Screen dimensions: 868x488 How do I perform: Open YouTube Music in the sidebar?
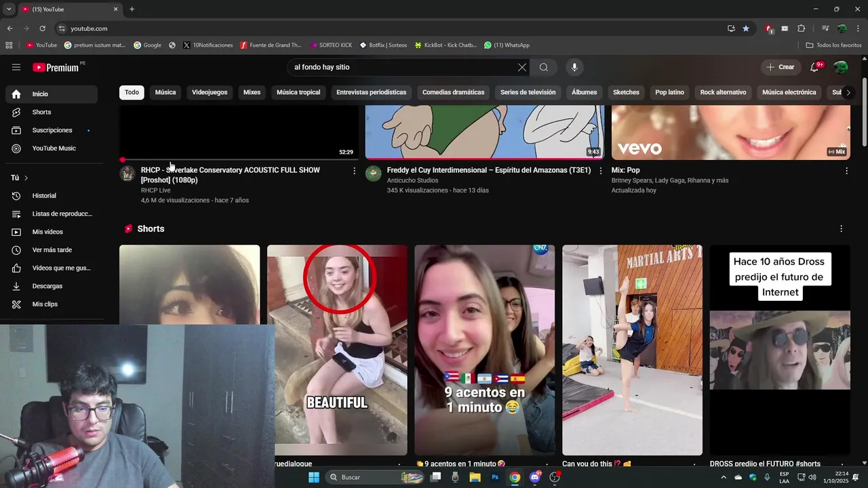(52, 148)
